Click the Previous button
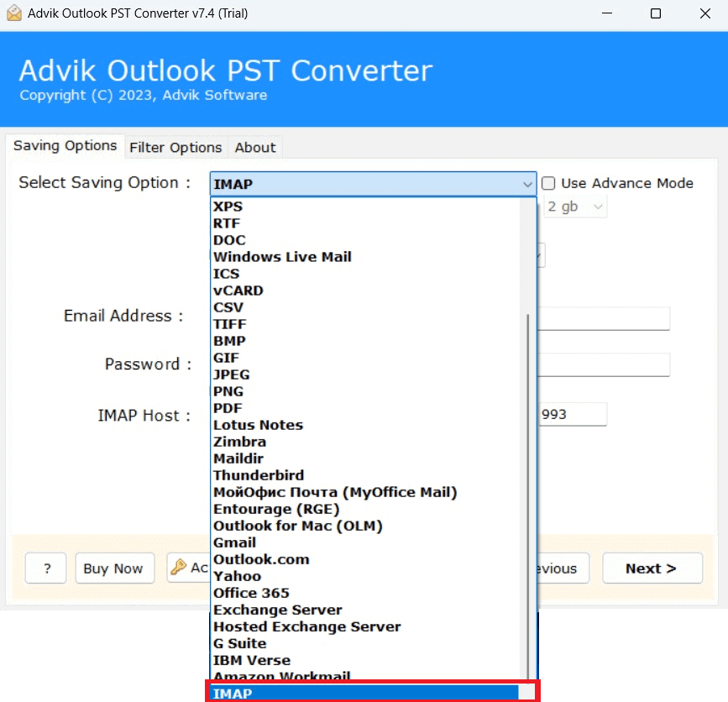This screenshot has width=728, height=702. (563, 568)
